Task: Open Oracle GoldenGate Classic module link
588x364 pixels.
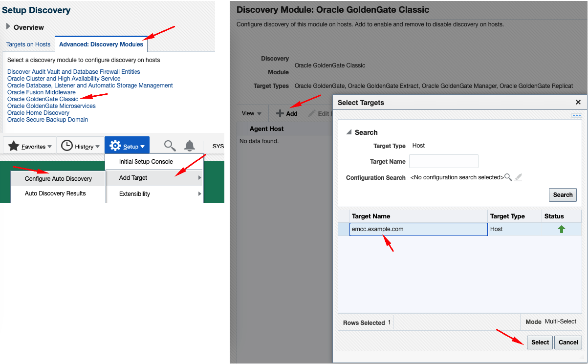Action: pos(43,99)
